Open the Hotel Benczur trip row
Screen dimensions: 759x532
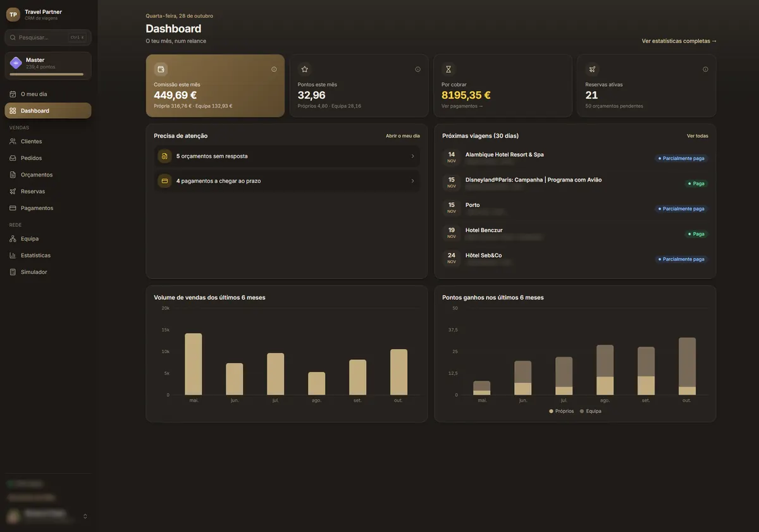575,234
